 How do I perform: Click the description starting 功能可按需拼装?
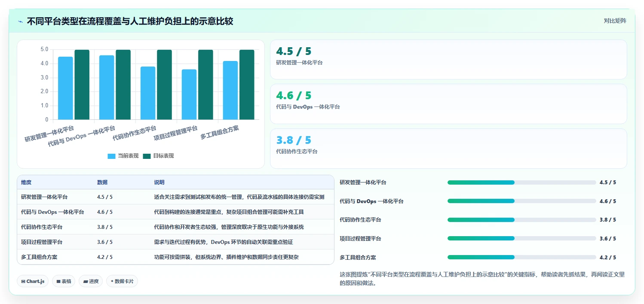coord(226,257)
